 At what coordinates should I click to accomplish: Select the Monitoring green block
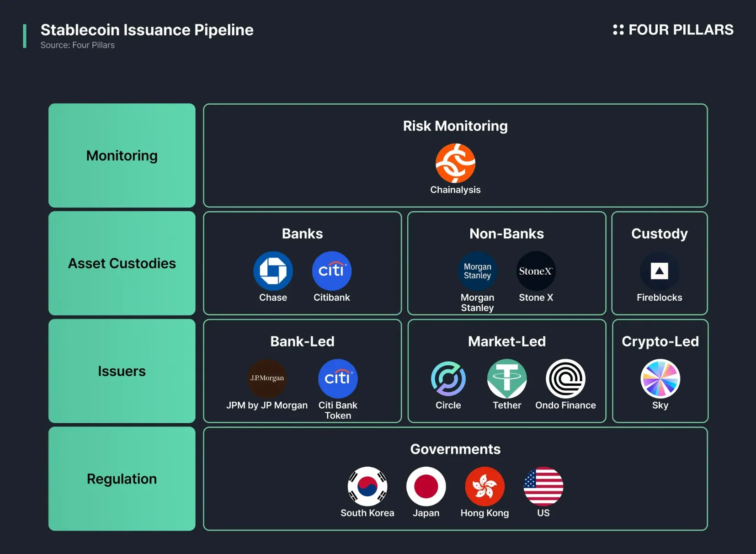pos(122,155)
